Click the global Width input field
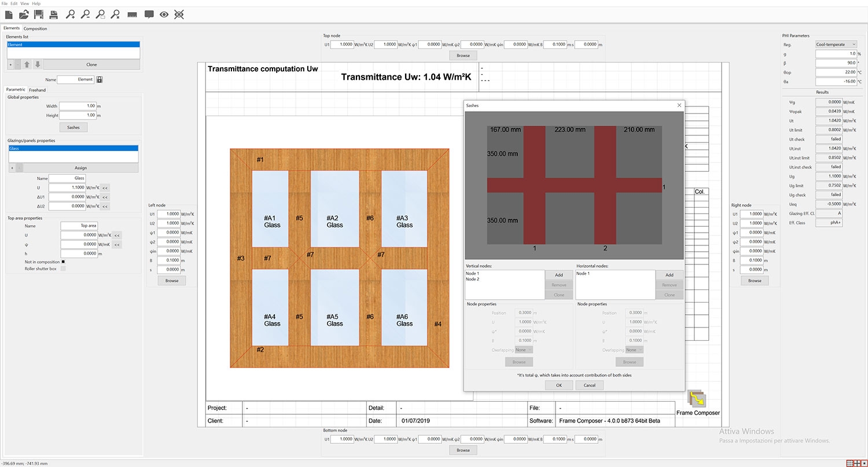868x467 pixels. coord(78,106)
